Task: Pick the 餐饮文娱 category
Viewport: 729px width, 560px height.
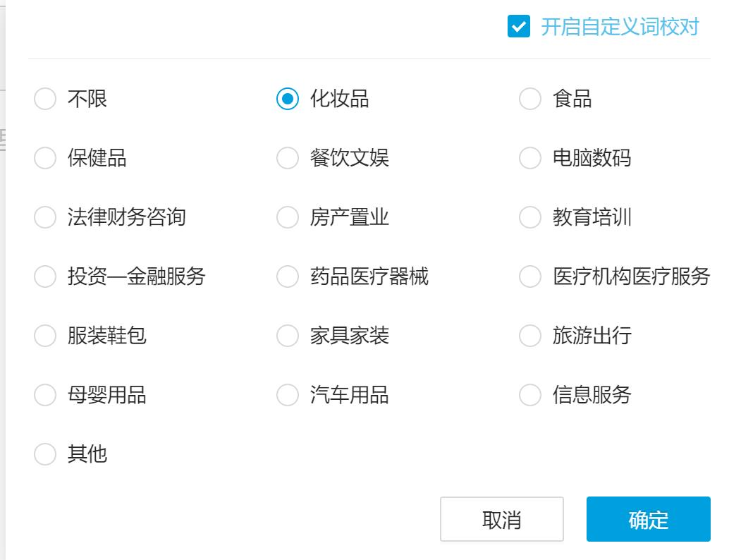Action: (x=287, y=158)
